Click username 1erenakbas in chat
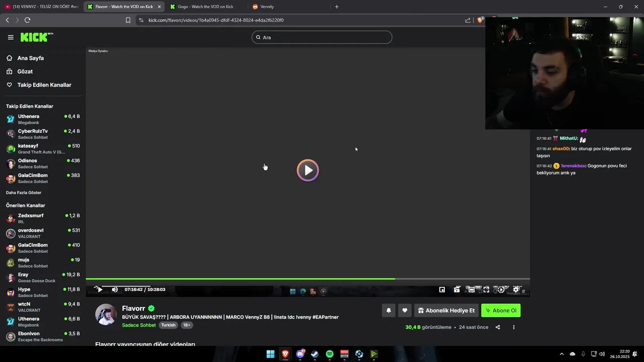 pyautogui.click(x=573, y=166)
